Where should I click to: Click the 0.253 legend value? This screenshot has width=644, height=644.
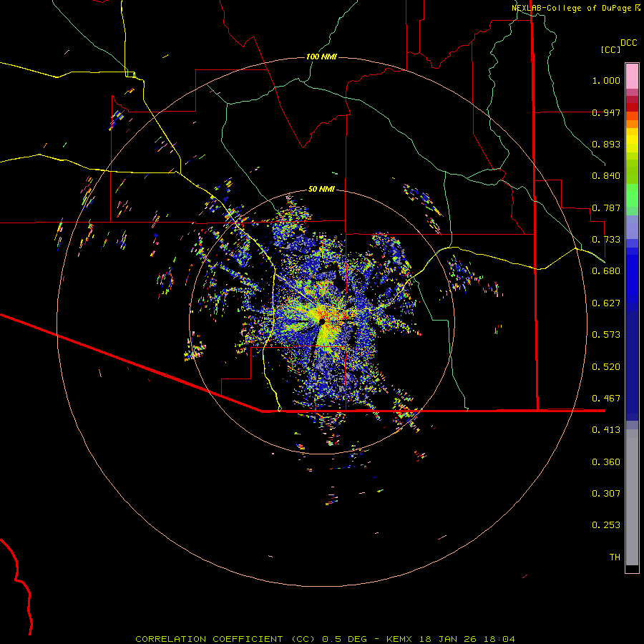click(606, 525)
